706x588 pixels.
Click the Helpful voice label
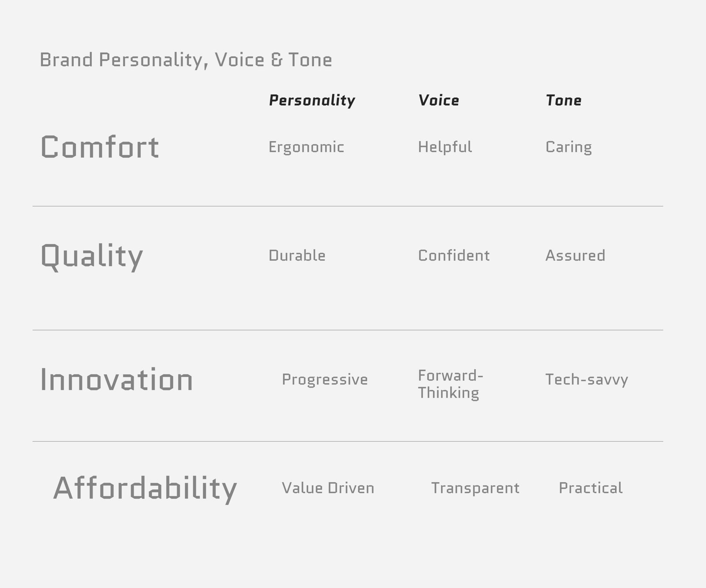point(445,147)
